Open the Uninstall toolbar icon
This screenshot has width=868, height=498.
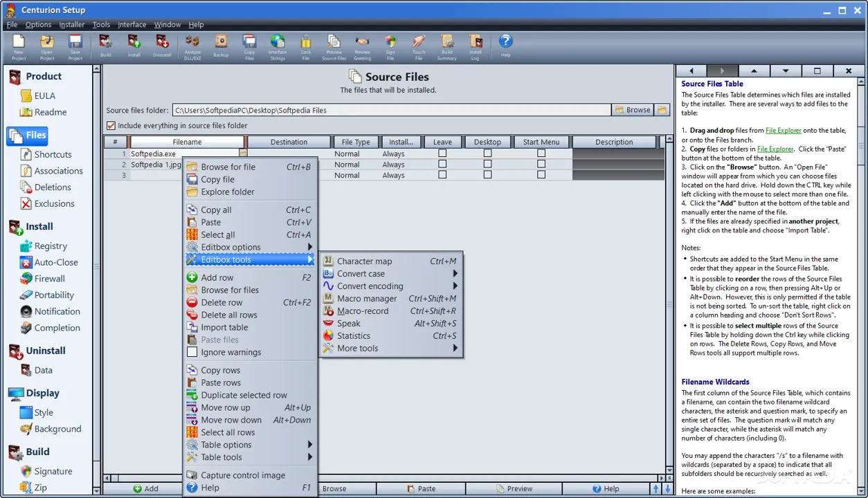pyautogui.click(x=162, y=46)
